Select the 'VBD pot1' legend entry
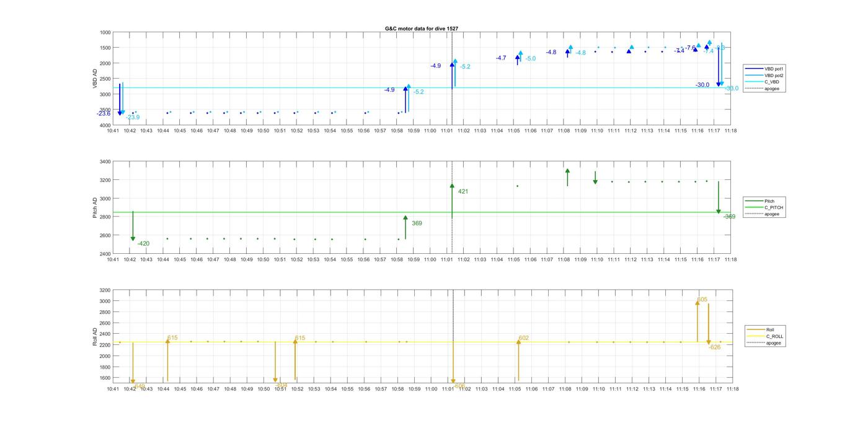This screenshot has height=430, width=868. point(764,69)
